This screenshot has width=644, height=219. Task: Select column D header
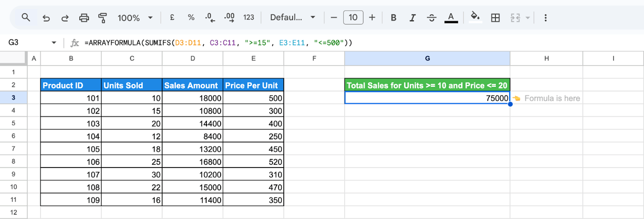click(x=192, y=59)
